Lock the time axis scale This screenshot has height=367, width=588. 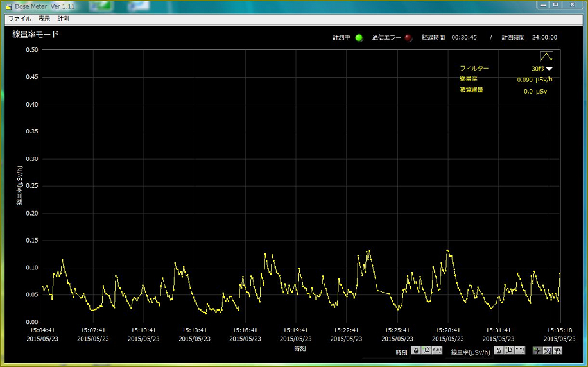click(416, 350)
